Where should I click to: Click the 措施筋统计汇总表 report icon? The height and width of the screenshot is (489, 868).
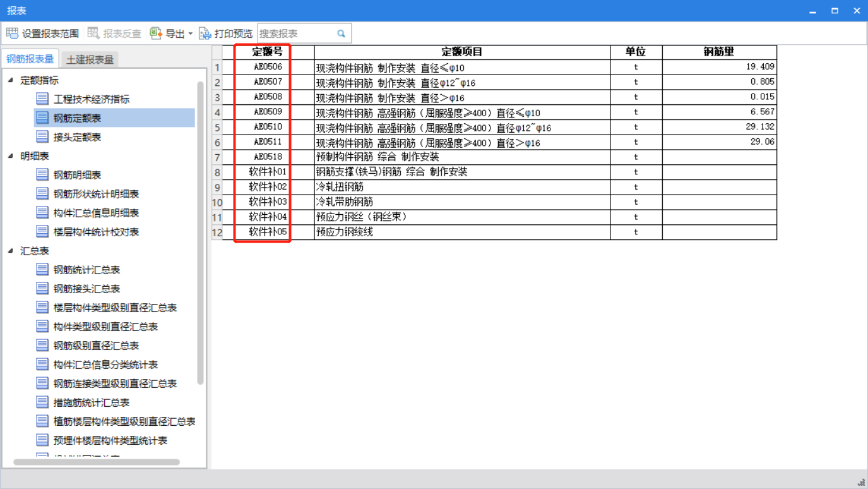pos(42,402)
